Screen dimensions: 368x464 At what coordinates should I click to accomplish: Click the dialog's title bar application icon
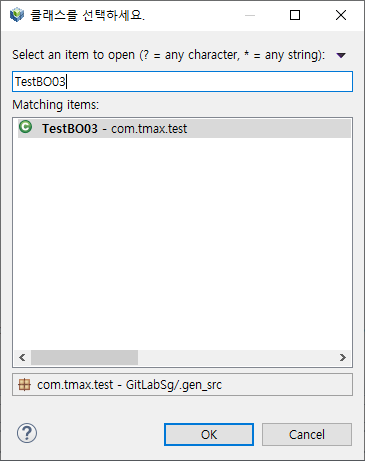click(x=17, y=15)
